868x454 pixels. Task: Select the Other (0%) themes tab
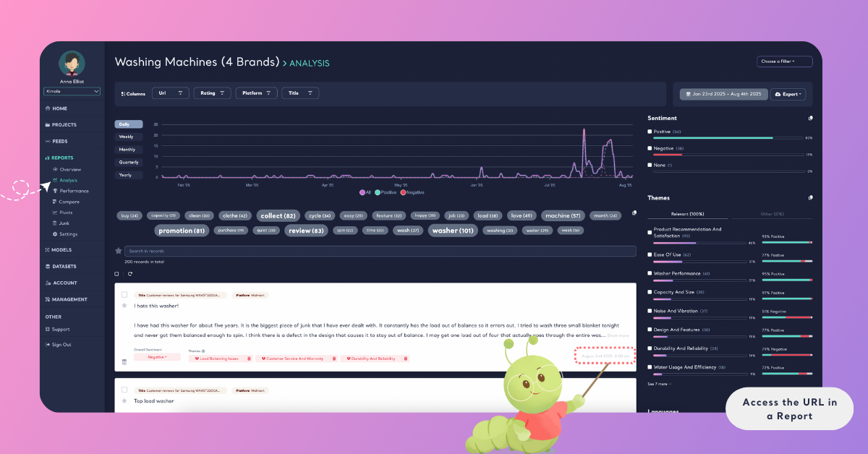pyautogui.click(x=771, y=214)
